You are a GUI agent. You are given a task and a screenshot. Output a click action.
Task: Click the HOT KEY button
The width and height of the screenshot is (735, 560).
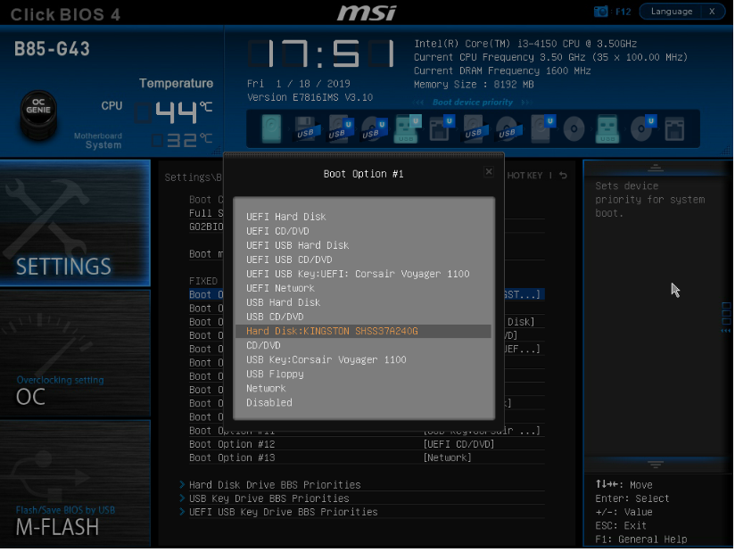pos(525,176)
